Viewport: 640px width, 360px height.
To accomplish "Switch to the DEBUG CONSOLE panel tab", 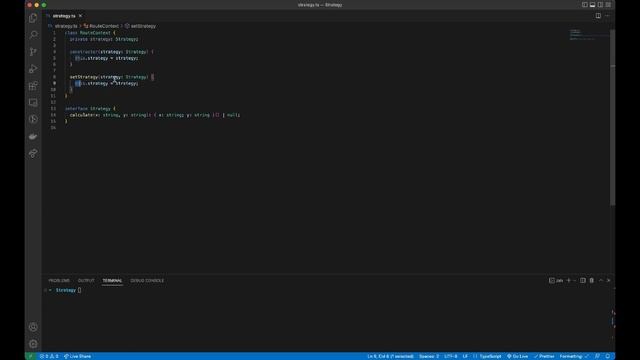I will coord(147,280).
